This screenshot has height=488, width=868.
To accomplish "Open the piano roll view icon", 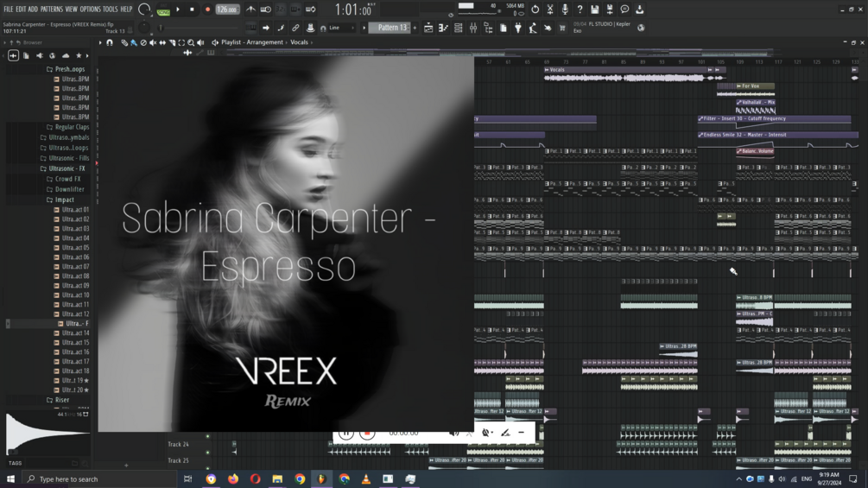I will (x=443, y=28).
